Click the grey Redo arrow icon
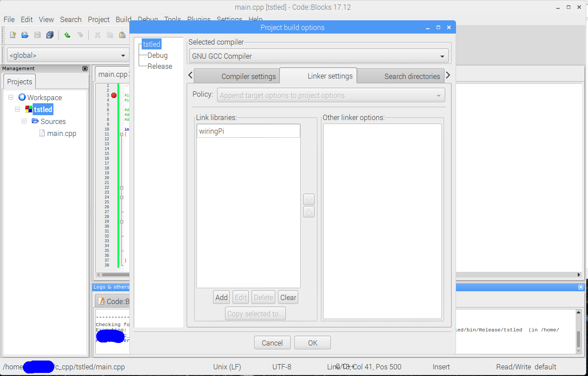The height and width of the screenshot is (376, 588). 80,35
